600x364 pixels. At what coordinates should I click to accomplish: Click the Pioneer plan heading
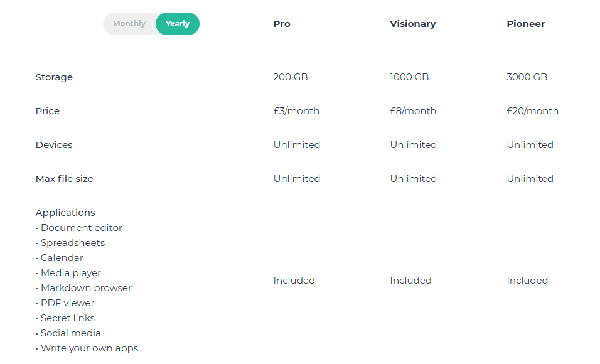point(526,24)
